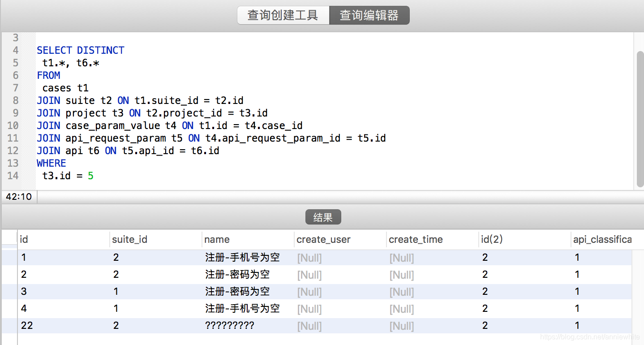Click the create_time column header
The image size is (644, 345).
[433, 240]
